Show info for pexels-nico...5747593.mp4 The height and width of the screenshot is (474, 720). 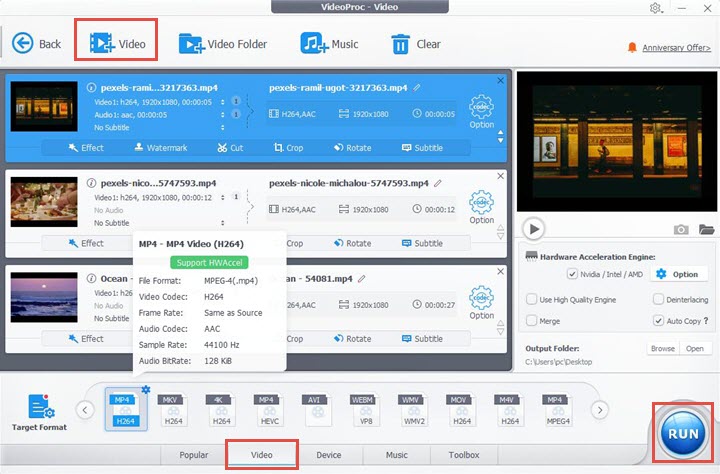[91, 183]
